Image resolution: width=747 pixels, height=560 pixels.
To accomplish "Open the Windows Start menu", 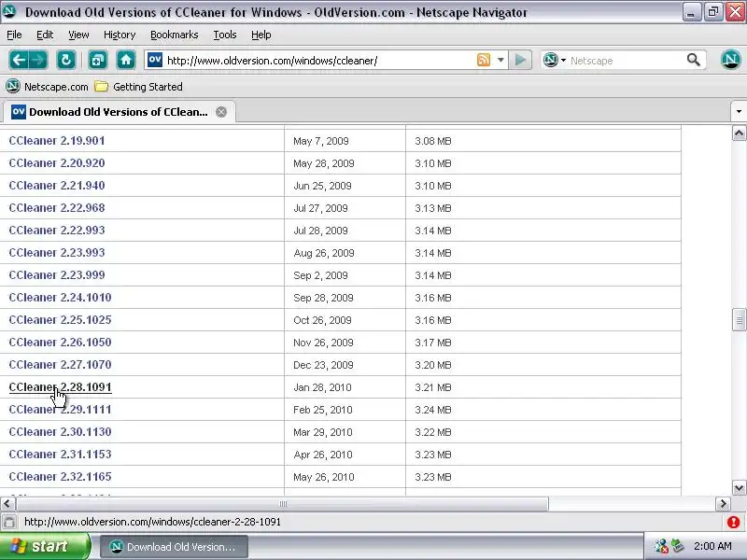I will tap(44, 546).
